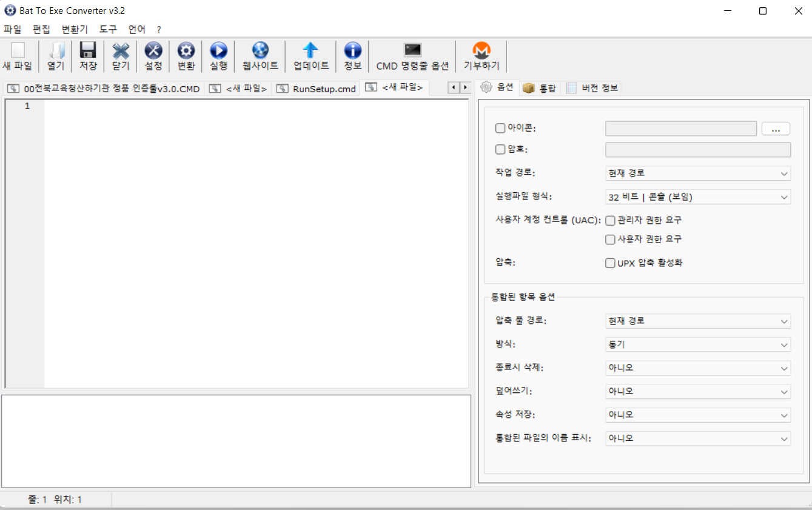Click the output log pane below editor
Screen dimensions: 812x510
(236, 441)
